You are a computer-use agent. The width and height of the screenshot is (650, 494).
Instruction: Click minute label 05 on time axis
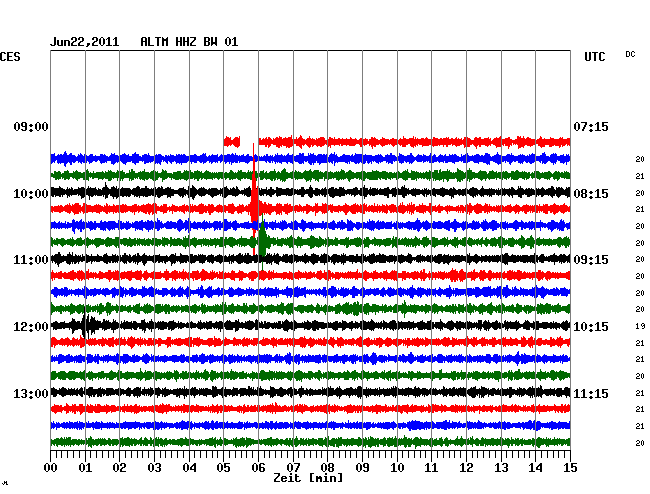click(x=223, y=467)
